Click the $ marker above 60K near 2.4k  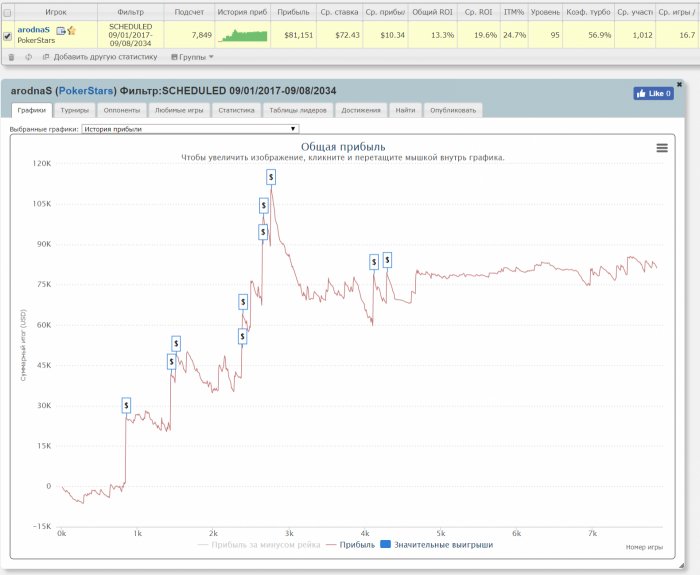tap(243, 302)
